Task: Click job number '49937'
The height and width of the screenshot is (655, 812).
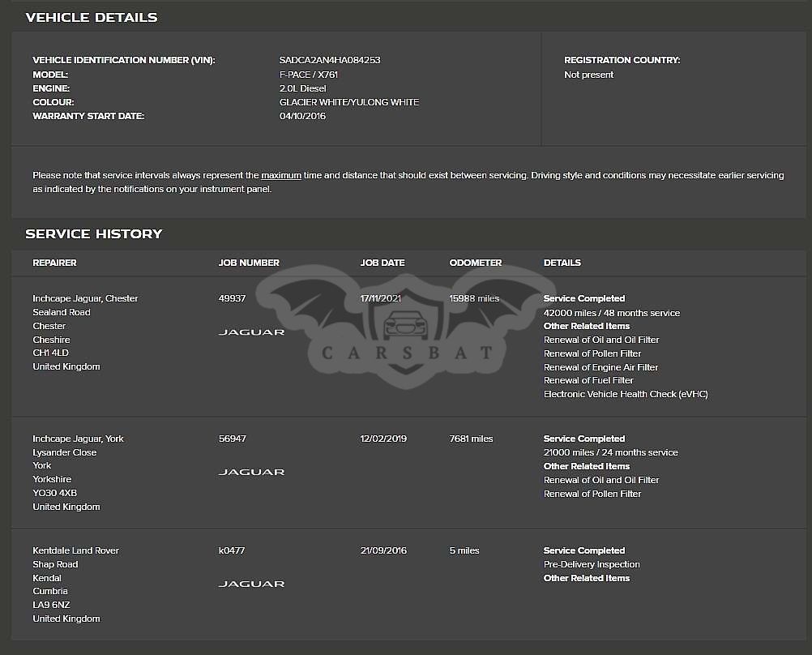Action: click(232, 298)
